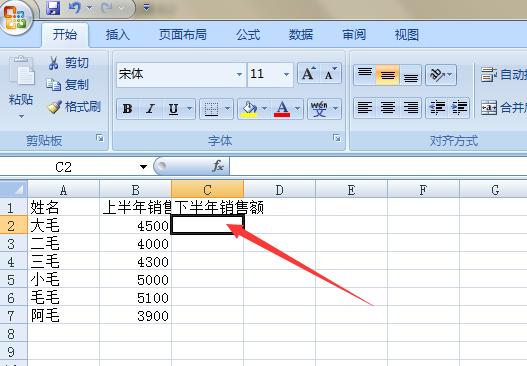Open the 公式 ribbon tab
This screenshot has height=366, width=527.
[x=248, y=35]
